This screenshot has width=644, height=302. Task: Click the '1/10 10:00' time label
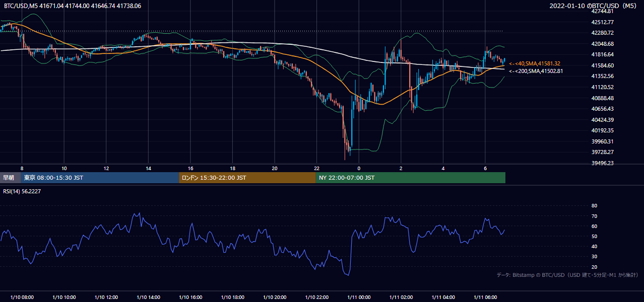64,297
